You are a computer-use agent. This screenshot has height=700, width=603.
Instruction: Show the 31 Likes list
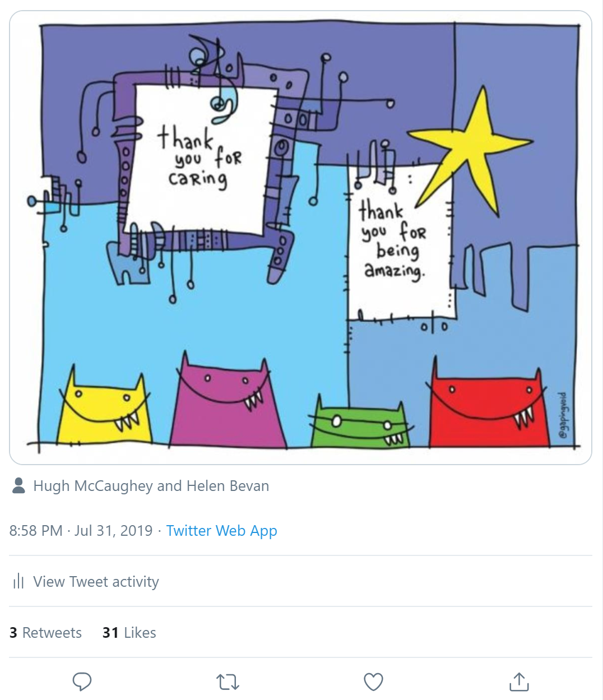coord(129,633)
